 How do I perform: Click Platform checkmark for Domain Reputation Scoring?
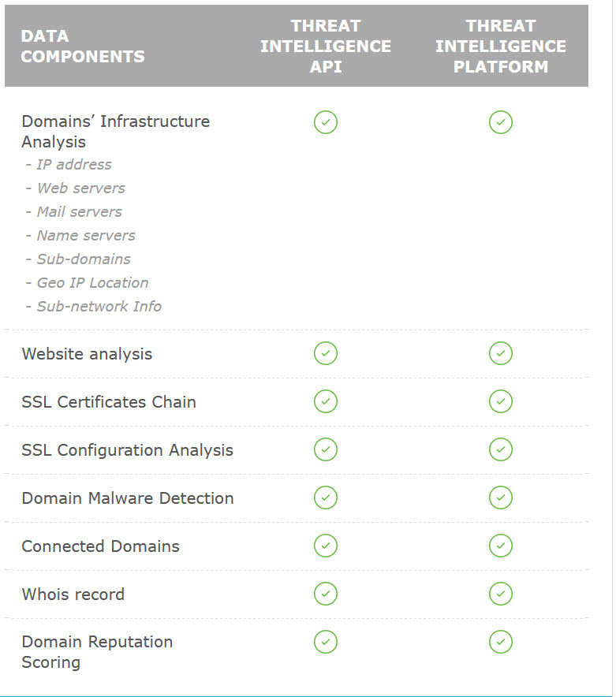click(501, 642)
